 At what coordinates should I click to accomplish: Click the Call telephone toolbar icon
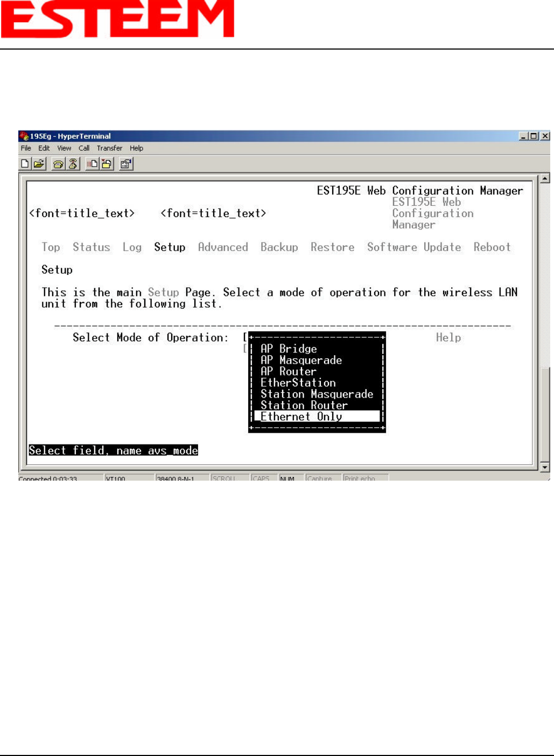(59, 164)
